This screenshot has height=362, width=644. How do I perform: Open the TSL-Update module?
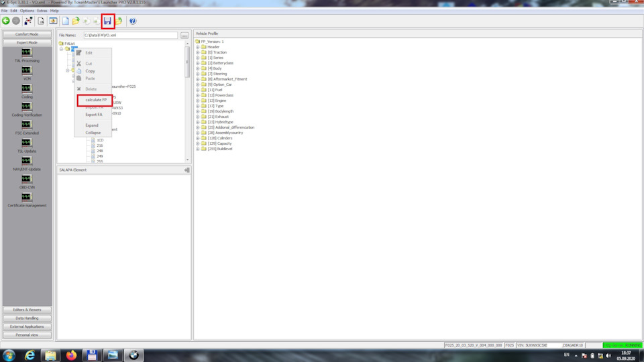[x=27, y=145]
